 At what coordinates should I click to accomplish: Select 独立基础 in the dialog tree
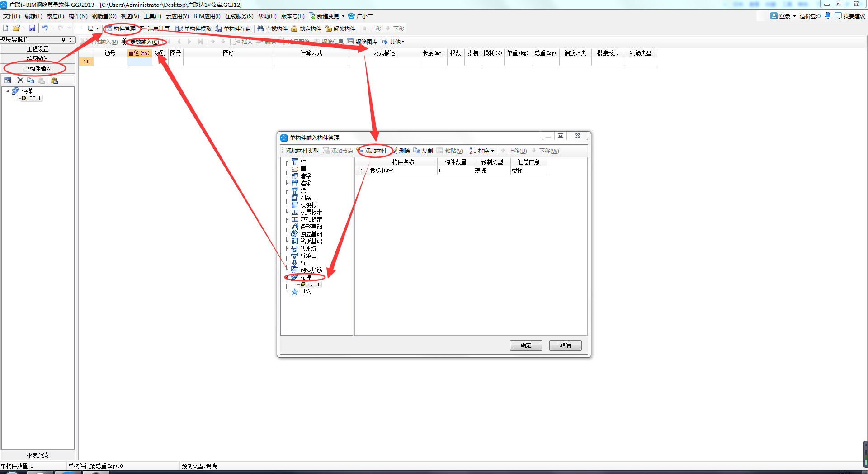tap(311, 234)
